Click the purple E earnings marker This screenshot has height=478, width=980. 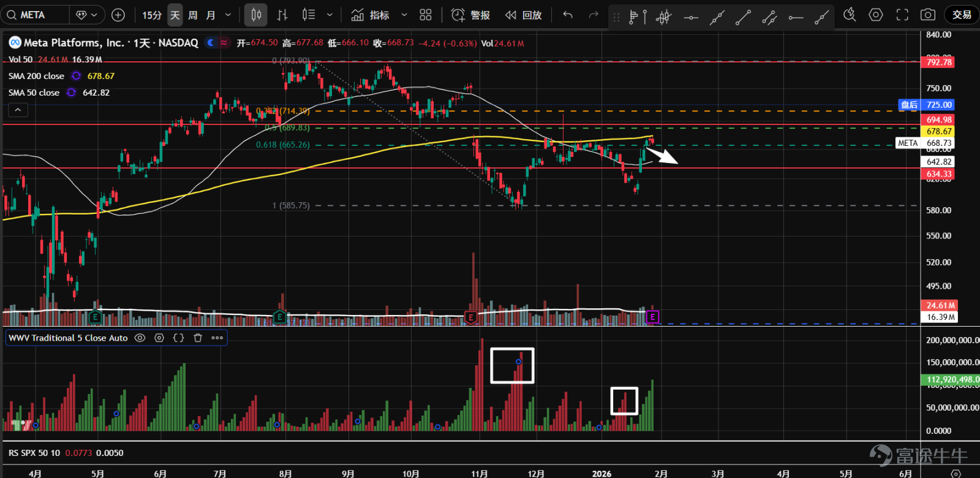coord(653,317)
